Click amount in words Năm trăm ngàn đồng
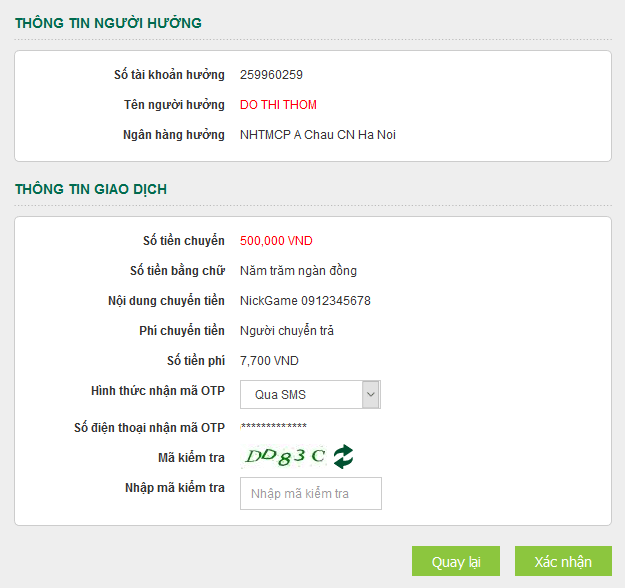The width and height of the screenshot is (625, 588). [298, 271]
